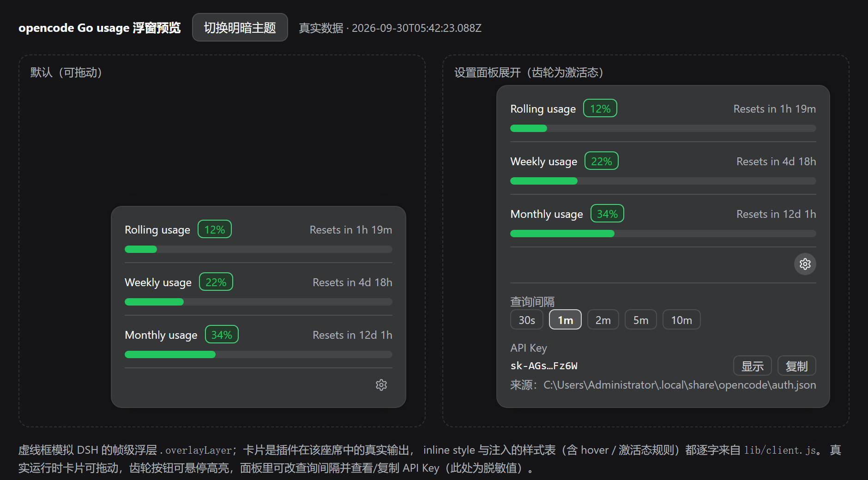Click "Monthly usage" label in settings card
This screenshot has width=868, height=480.
(x=547, y=214)
